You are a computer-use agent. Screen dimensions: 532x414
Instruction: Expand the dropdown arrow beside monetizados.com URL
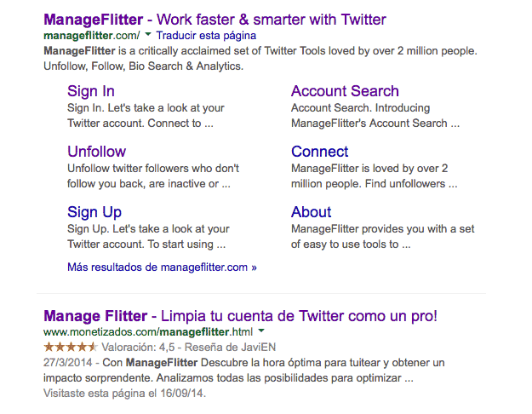coord(261,331)
